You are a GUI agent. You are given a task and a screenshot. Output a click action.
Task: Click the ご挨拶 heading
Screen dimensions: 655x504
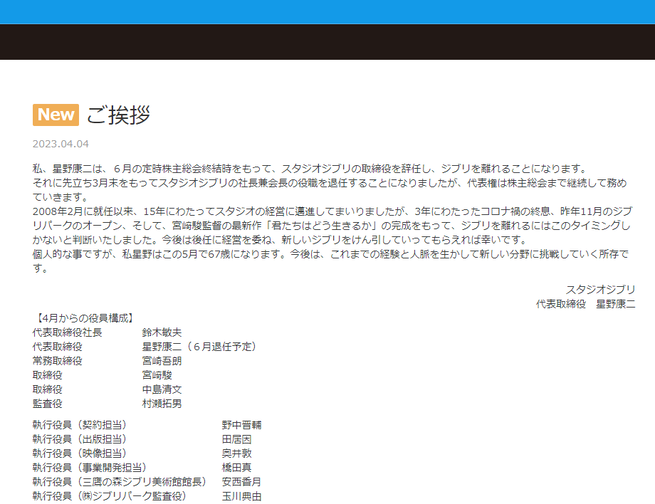click(118, 115)
